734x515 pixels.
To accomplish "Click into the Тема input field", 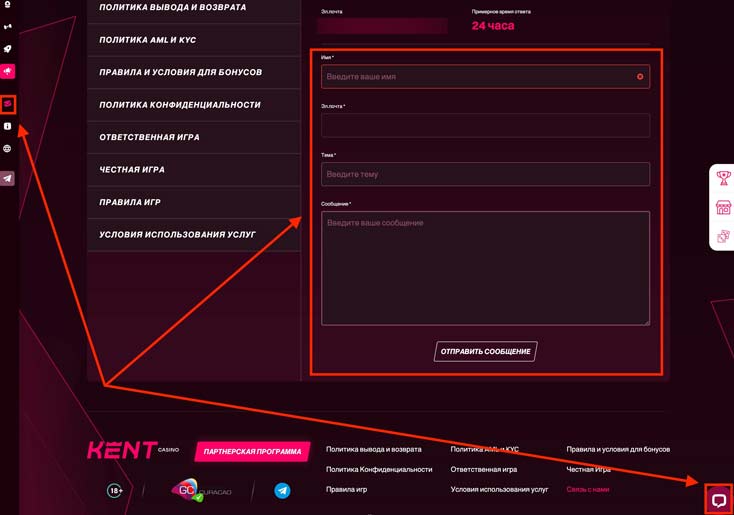I will (x=485, y=174).
